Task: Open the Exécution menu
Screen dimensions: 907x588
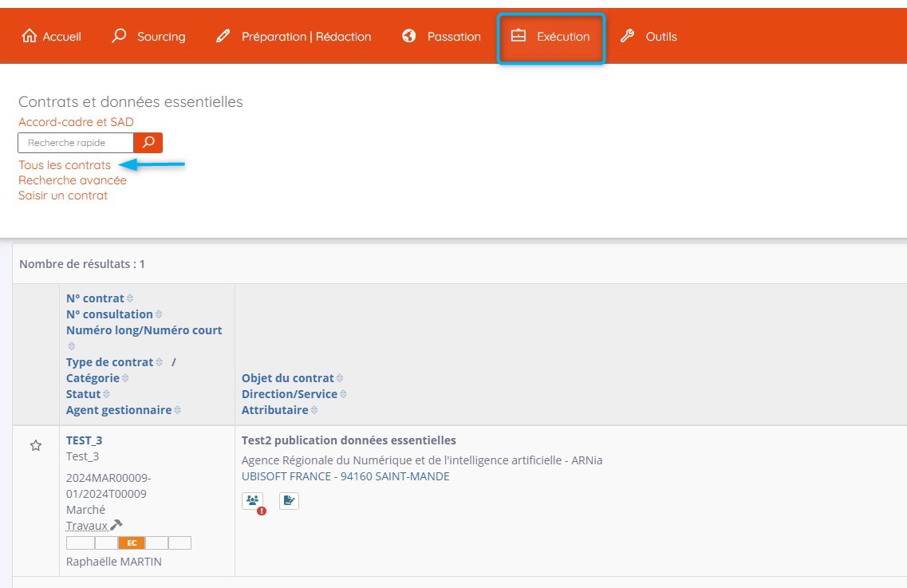Action: 551,37
